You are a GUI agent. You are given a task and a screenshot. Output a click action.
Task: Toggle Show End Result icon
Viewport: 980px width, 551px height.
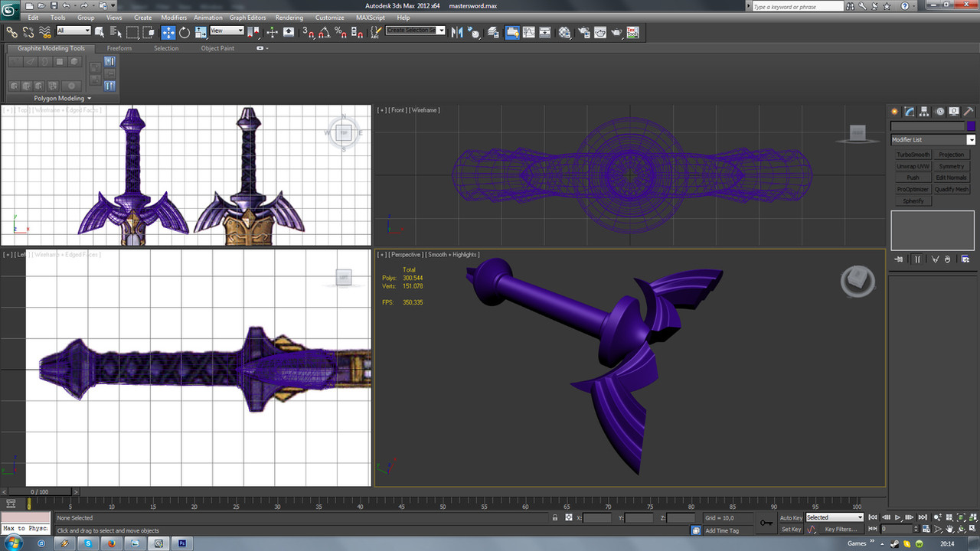point(917,259)
